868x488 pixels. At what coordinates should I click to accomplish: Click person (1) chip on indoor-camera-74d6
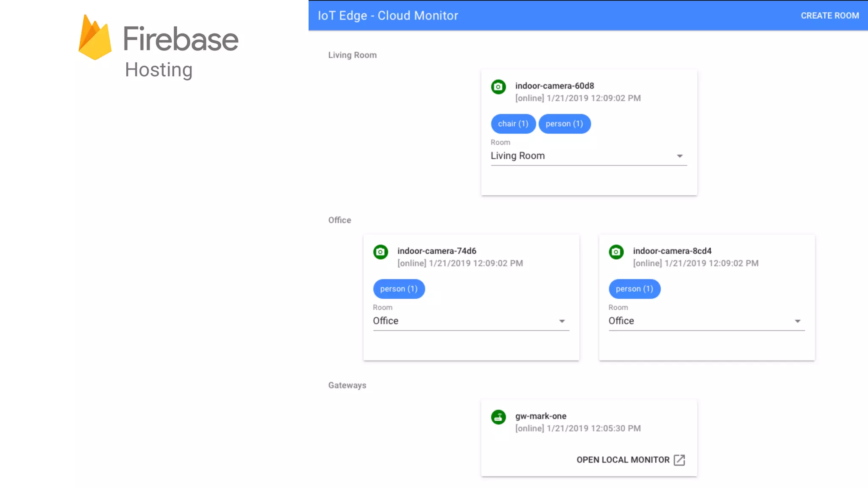tap(399, 289)
